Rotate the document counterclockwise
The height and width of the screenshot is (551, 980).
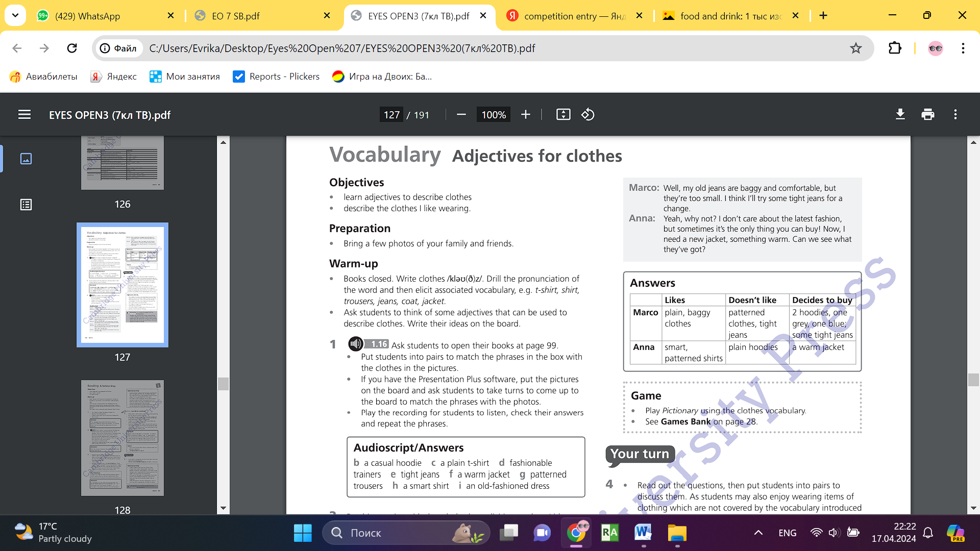click(x=587, y=115)
